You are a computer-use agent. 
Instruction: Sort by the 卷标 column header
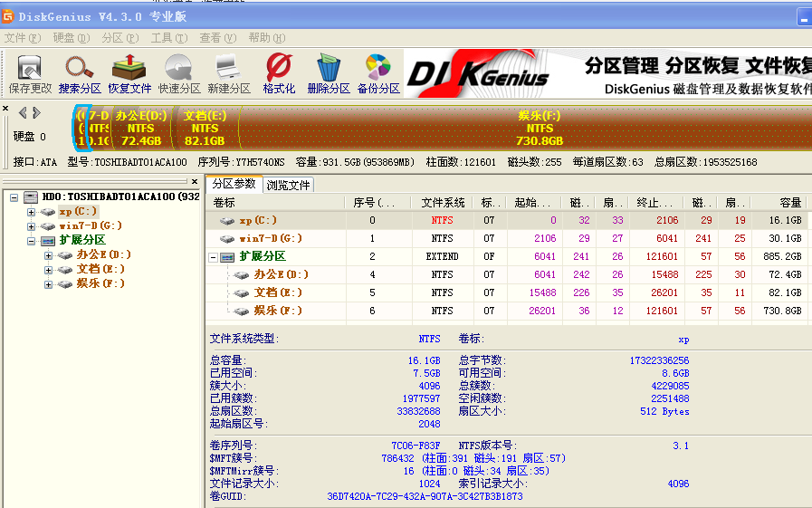275,203
